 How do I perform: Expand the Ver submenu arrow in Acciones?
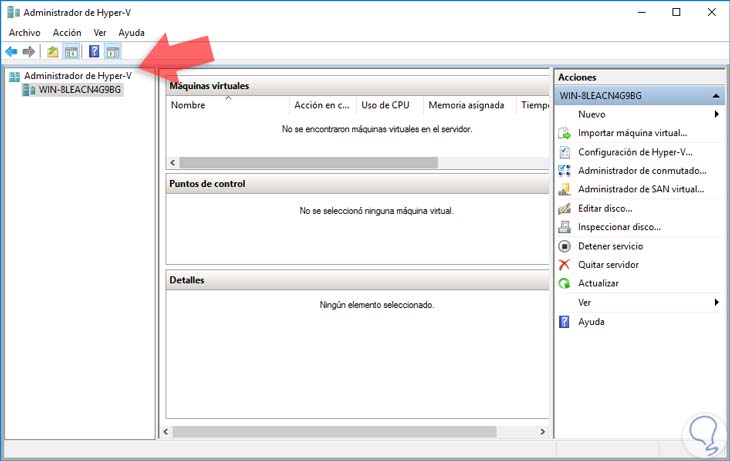point(716,302)
